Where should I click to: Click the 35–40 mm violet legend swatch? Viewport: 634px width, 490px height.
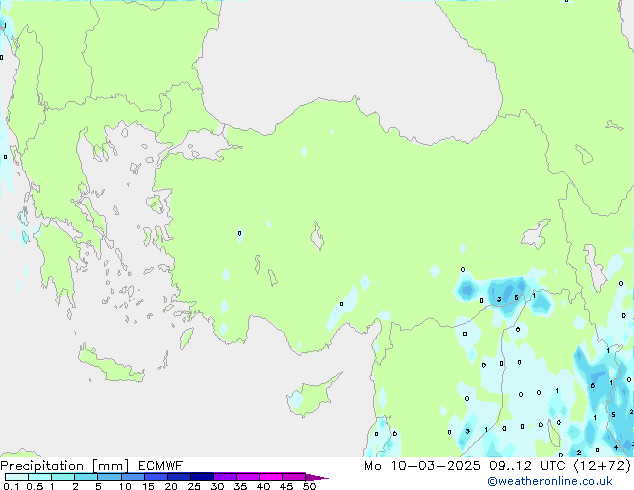[x=248, y=477]
